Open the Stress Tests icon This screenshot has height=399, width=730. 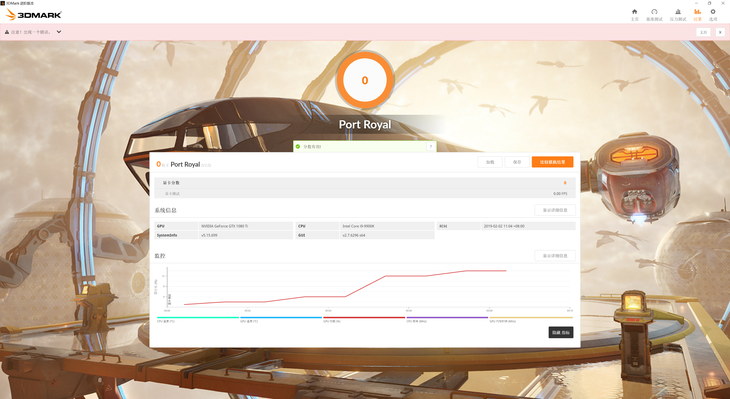tap(678, 12)
